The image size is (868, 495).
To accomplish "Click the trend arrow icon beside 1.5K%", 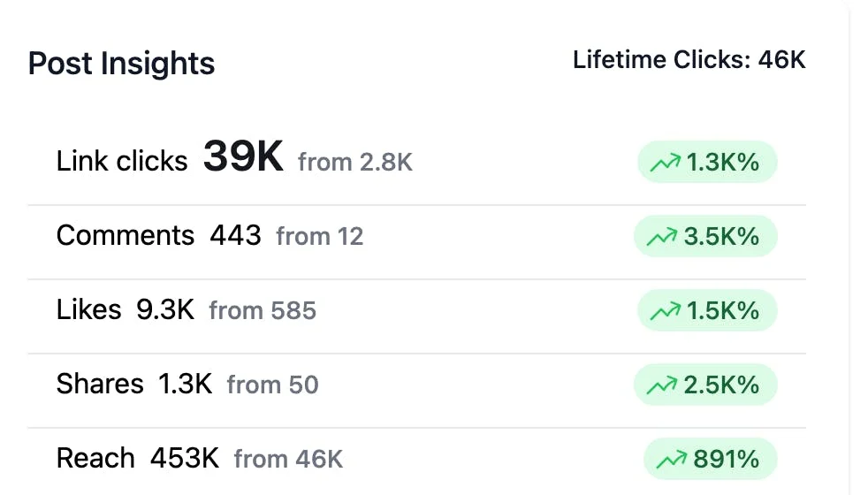I will [x=665, y=311].
